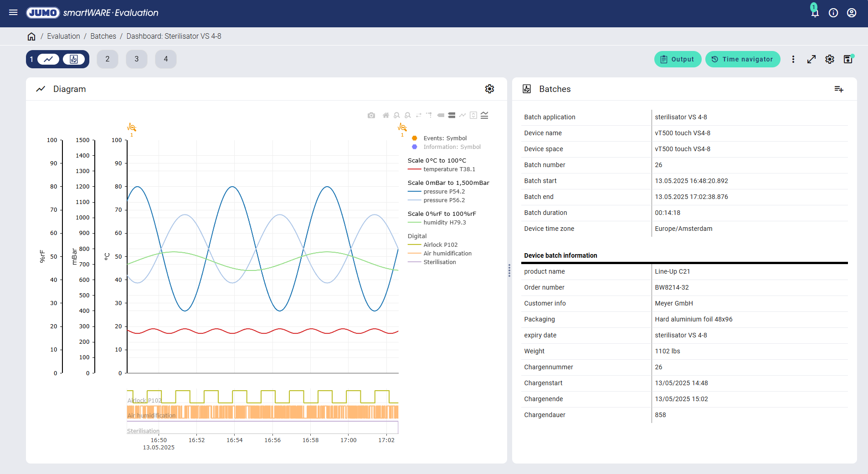Screen dimensions: 868x474
Task: Click the add column icon in Batches
Action: [838, 89]
